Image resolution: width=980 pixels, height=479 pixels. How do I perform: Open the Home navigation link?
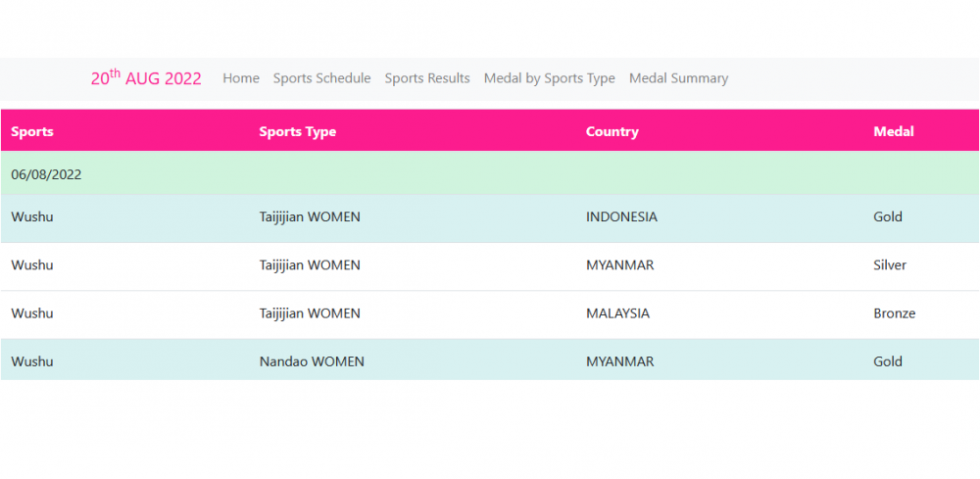click(x=241, y=78)
